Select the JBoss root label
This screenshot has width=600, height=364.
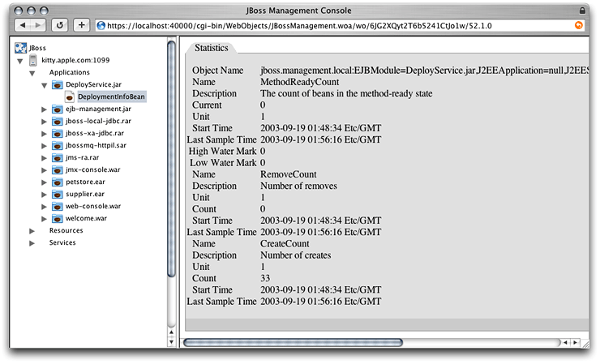tap(37, 48)
